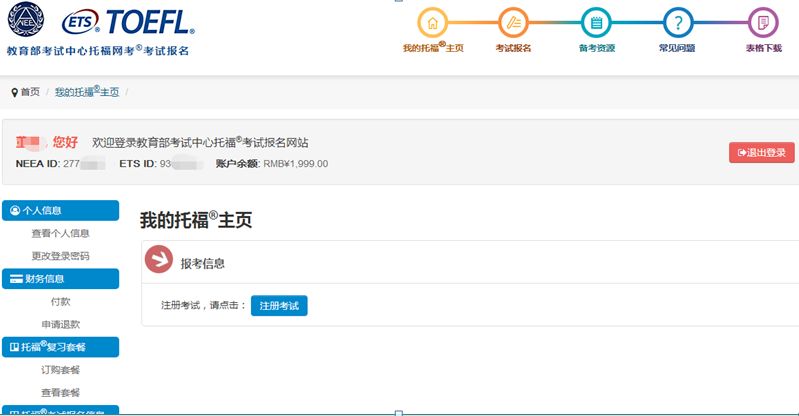Viewport: 799px width, 416px height.
Task: Open the 备考资源 calendar circle icon
Action: (596, 23)
